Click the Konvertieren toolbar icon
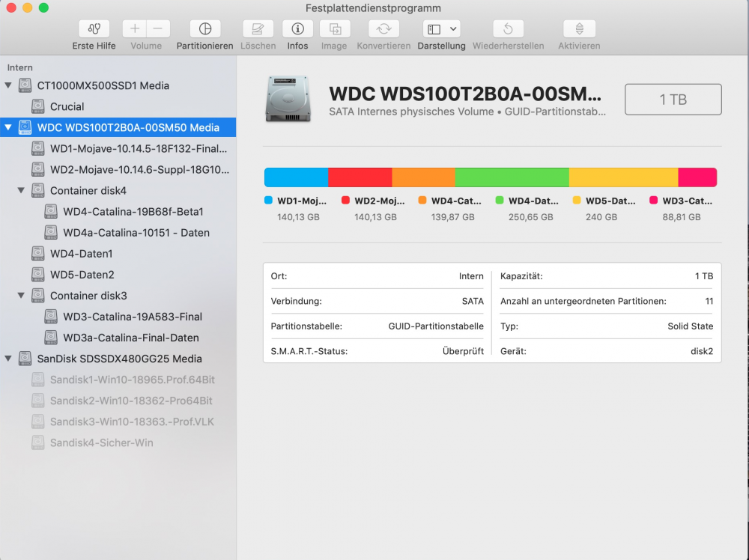Screen dimensions: 749x560 (x=383, y=29)
